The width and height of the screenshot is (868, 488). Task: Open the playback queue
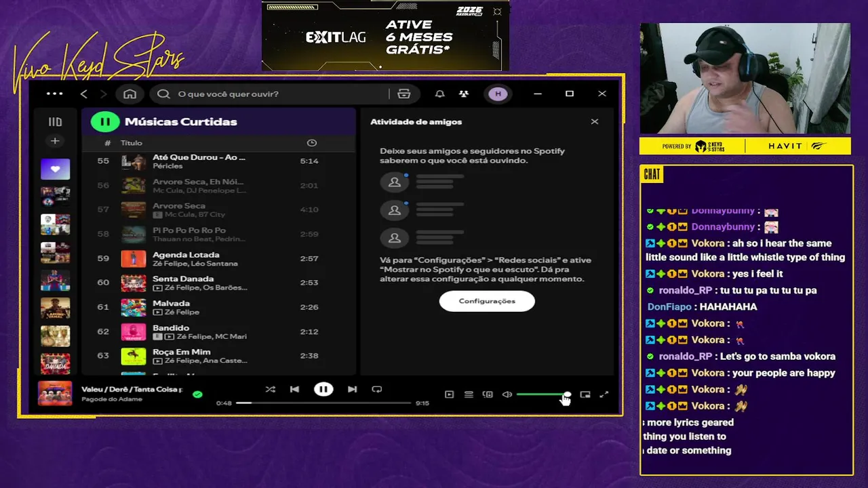coord(469,394)
